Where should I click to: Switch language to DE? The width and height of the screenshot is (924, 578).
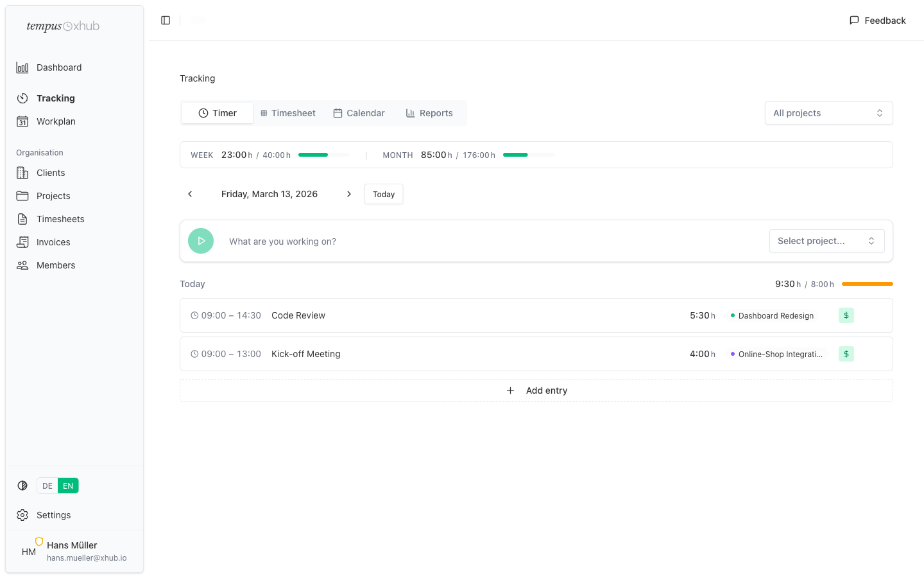pos(47,486)
